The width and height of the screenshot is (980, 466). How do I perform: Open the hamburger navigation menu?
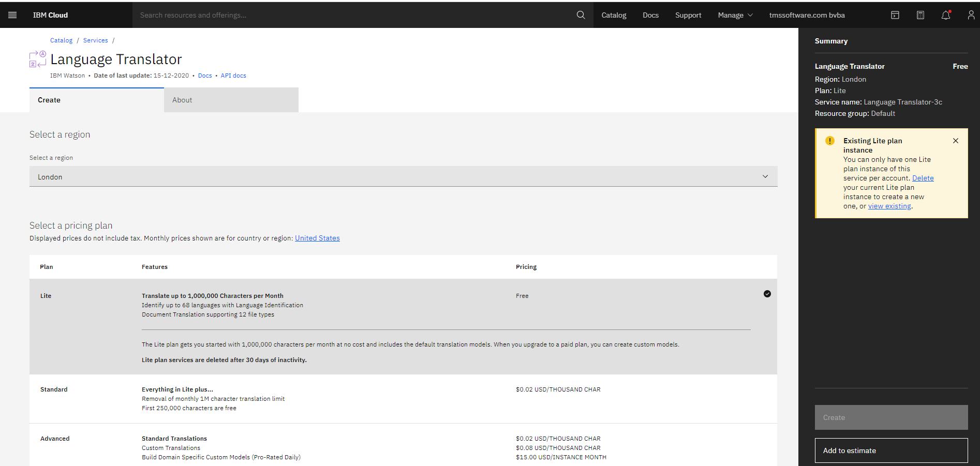(x=12, y=15)
